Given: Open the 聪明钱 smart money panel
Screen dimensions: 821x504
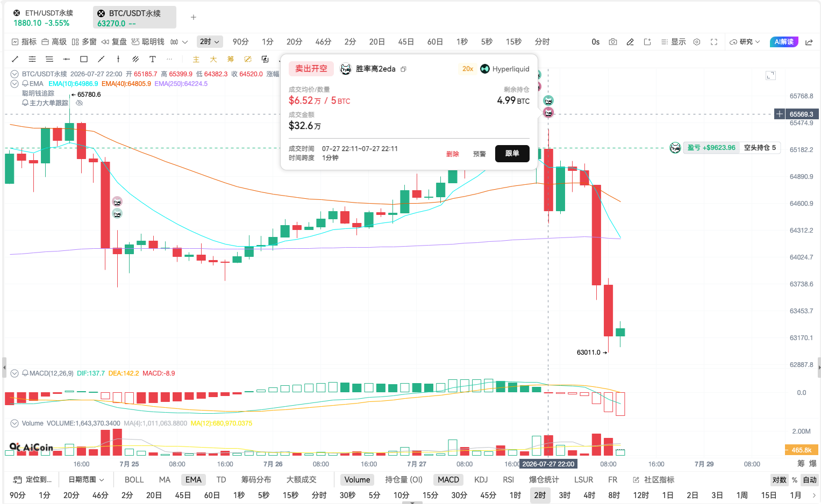Looking at the screenshot, I should (x=148, y=42).
